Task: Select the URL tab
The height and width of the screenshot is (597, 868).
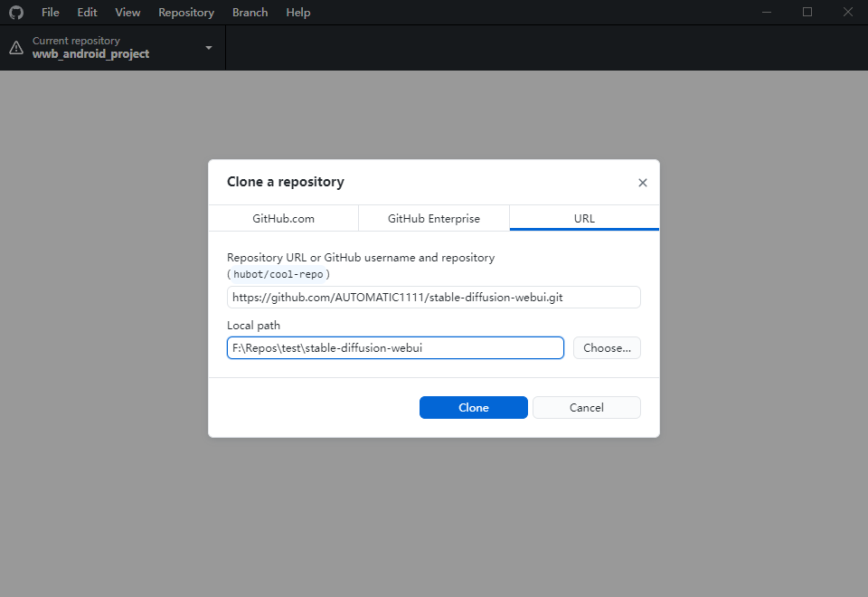Action: click(x=583, y=218)
